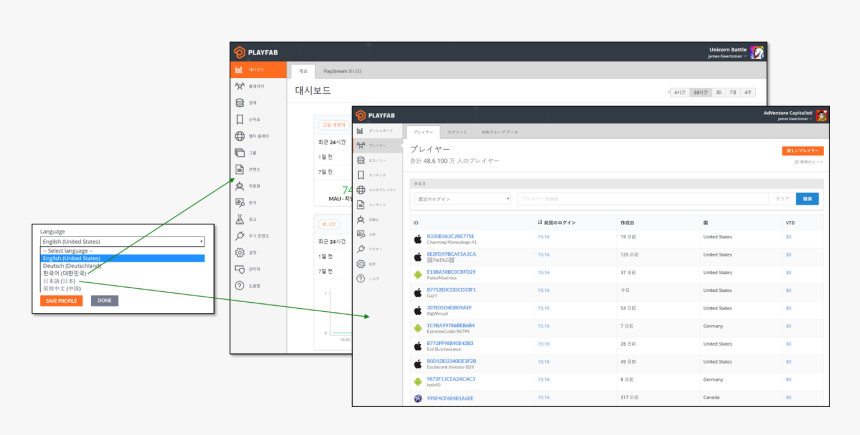Viewport: 860px width, 435px height.
Task: Open Dashboard bar-chart icon in Korean window sidebar
Action: [x=239, y=70]
